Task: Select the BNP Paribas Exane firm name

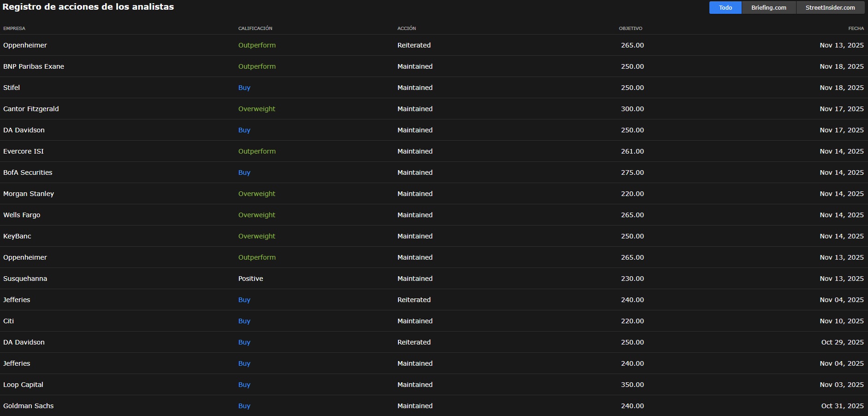Action: click(34, 66)
